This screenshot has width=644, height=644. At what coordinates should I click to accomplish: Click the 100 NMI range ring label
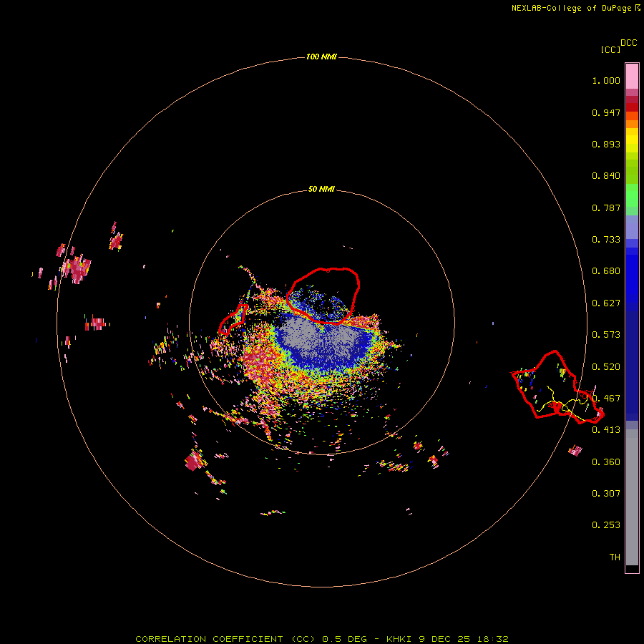tap(321, 57)
